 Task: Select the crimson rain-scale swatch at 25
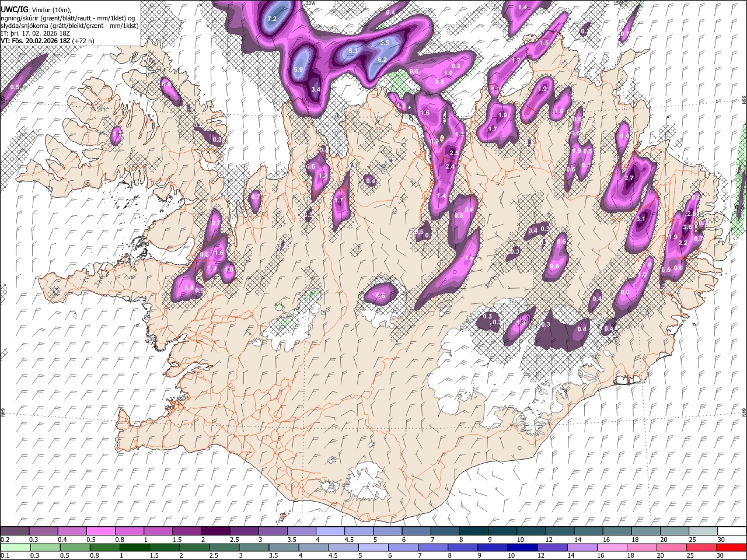(701, 547)
